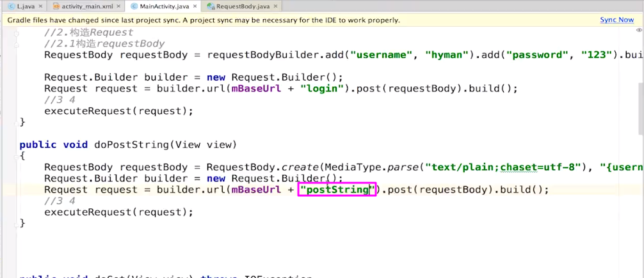Place cursor in the "postString" string literal
The height and width of the screenshot is (278, 644).
[x=337, y=190]
